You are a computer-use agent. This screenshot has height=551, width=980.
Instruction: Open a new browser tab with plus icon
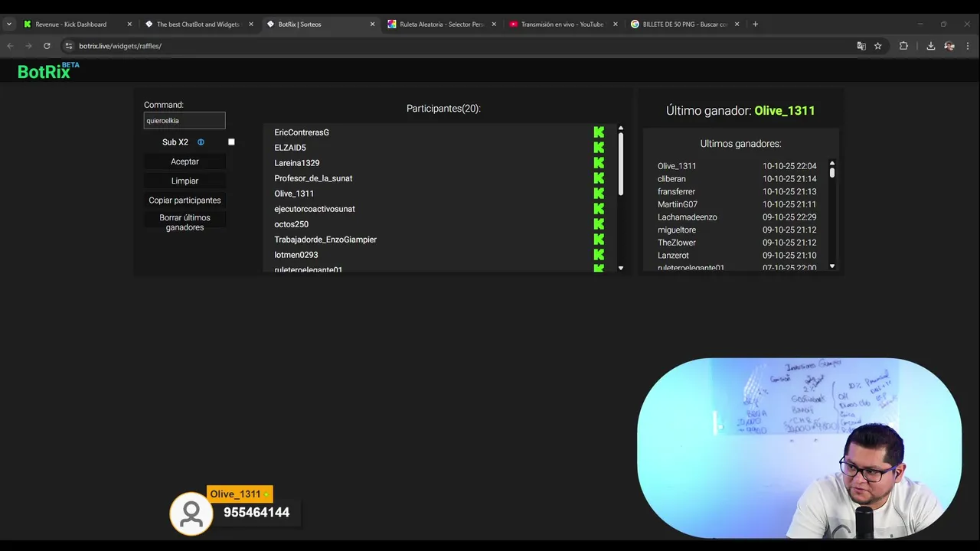755,24
